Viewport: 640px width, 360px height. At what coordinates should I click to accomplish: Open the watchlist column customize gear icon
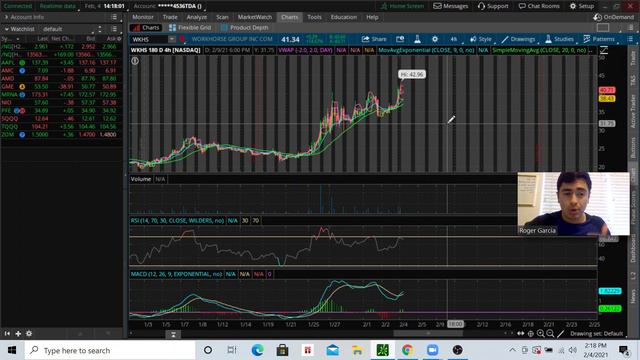(x=119, y=38)
